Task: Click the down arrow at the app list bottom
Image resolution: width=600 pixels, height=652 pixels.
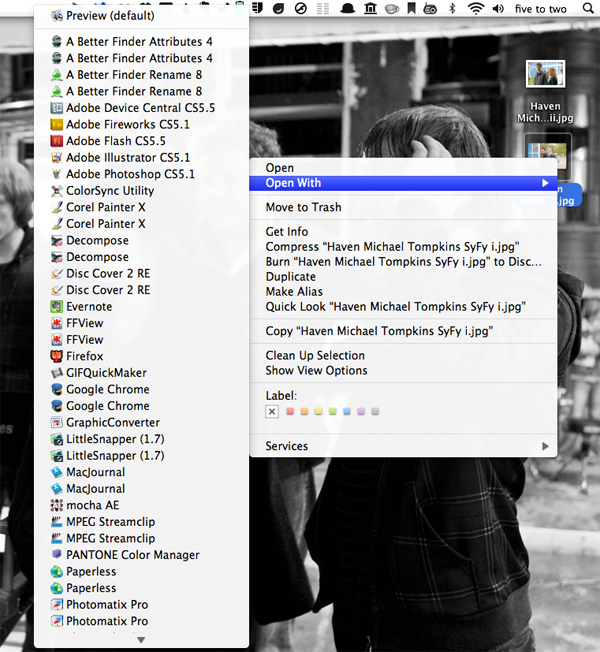Action: [x=141, y=640]
